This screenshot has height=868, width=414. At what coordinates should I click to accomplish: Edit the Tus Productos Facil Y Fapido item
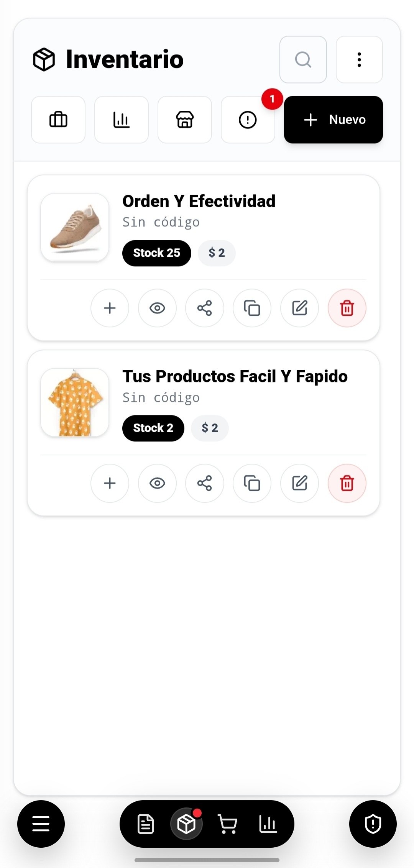coord(300,483)
